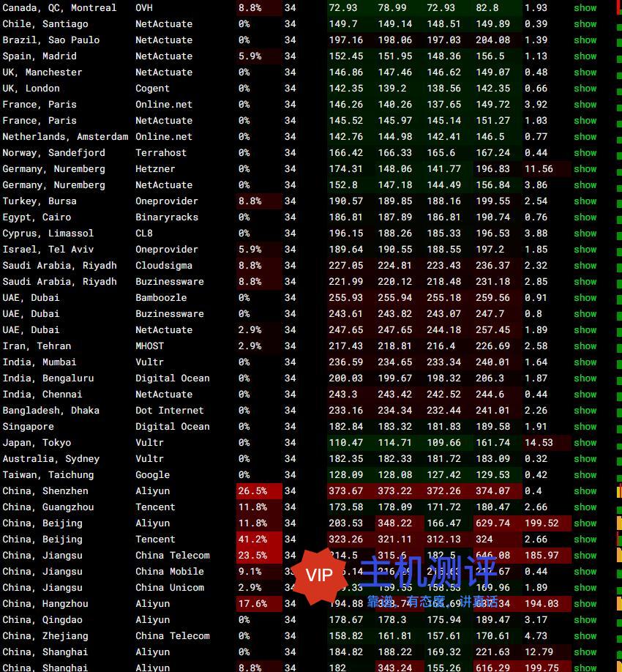The height and width of the screenshot is (672, 622).
Task: Open show for India, Chennai row
Action: click(585, 395)
